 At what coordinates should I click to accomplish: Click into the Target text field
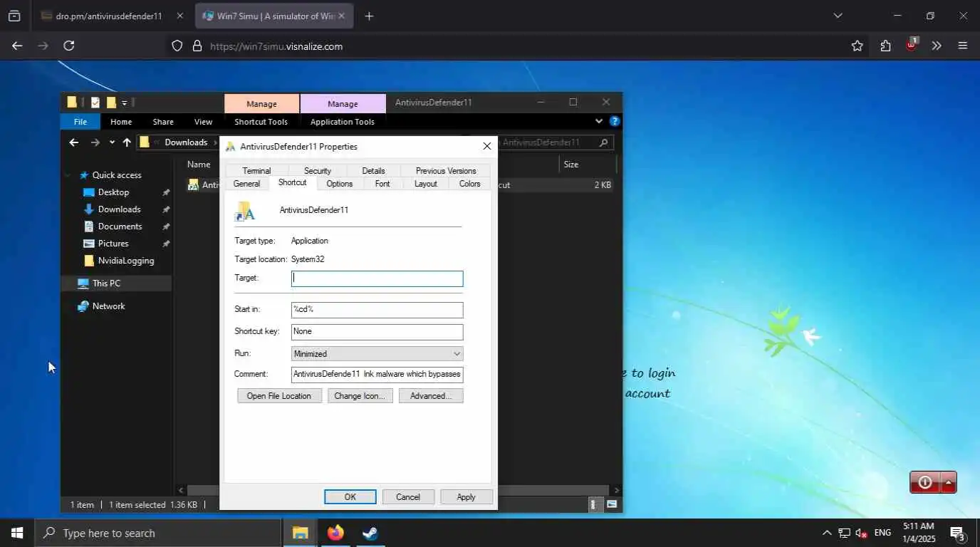click(377, 278)
